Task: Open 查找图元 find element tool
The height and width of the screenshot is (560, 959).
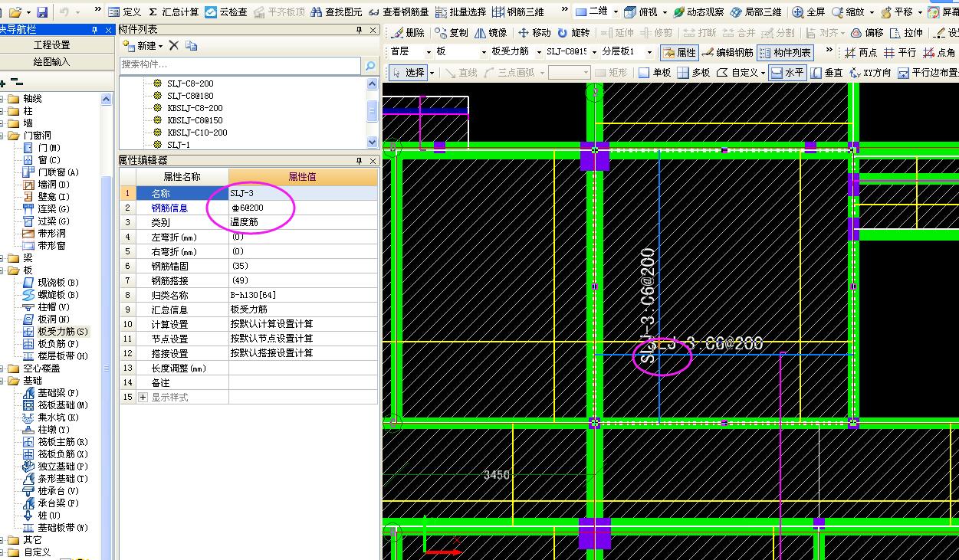Action: pyautogui.click(x=337, y=12)
